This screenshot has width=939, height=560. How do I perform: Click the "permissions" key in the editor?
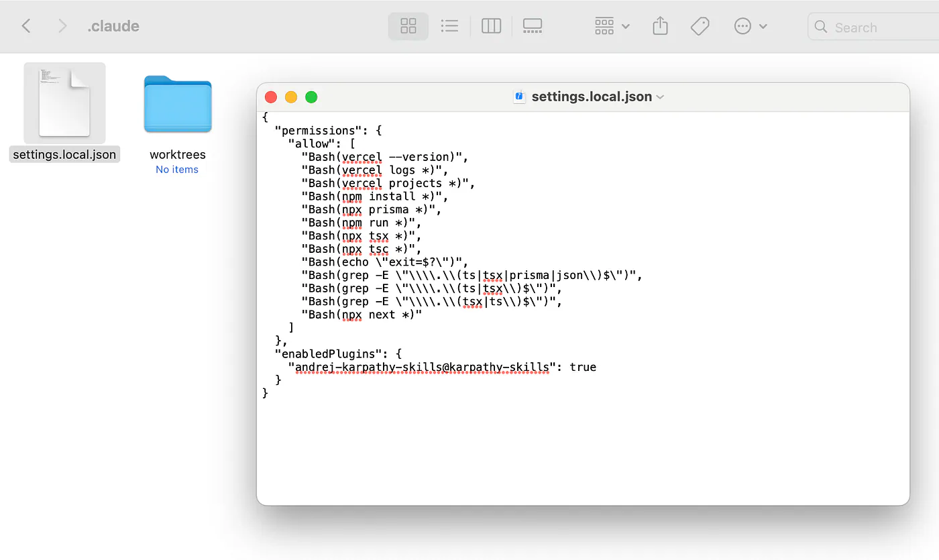[319, 131]
